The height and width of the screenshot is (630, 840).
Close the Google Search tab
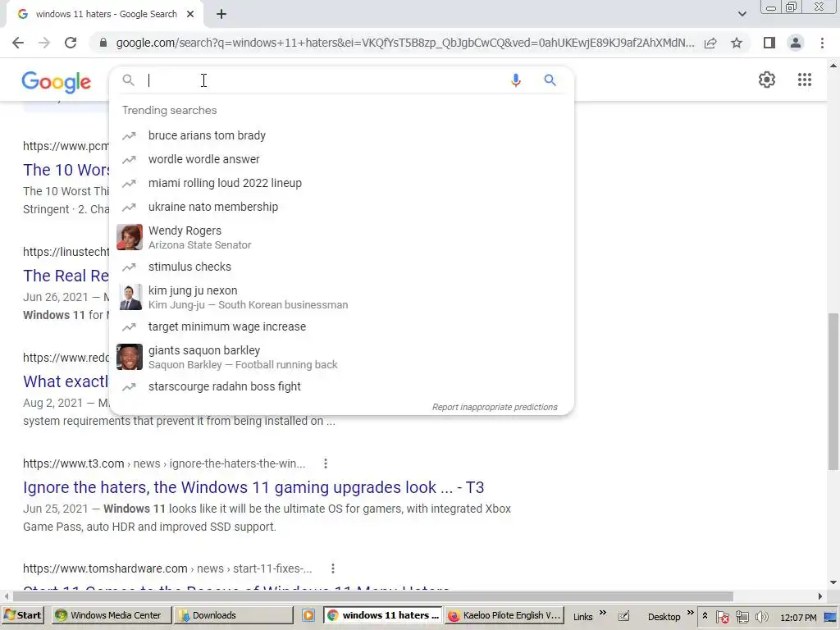190,15
